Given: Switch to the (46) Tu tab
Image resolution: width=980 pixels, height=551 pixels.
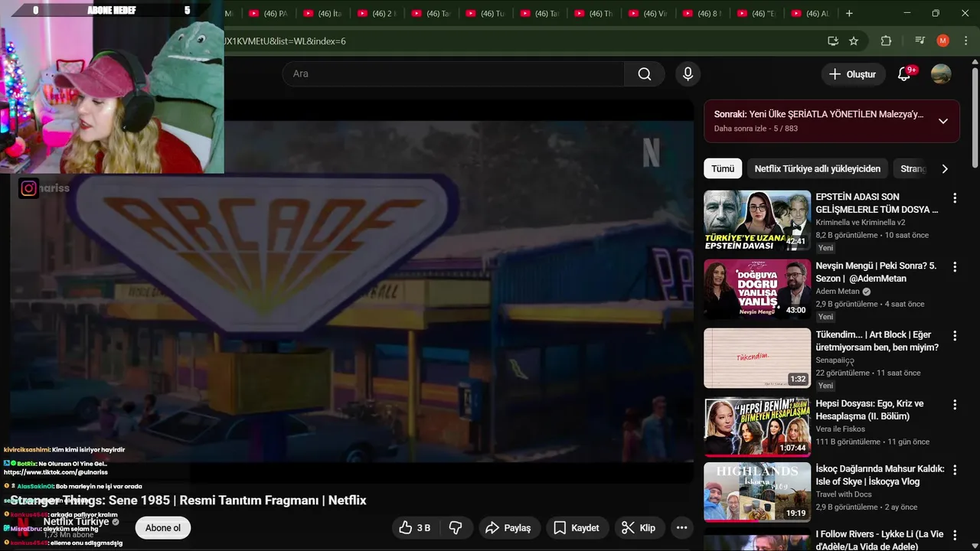Looking at the screenshot, I should [x=485, y=14].
